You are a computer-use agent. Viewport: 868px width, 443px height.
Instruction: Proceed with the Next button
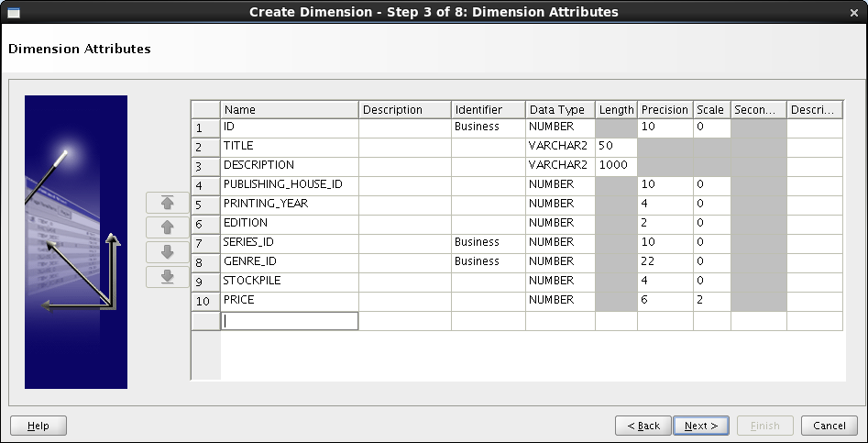pos(701,426)
